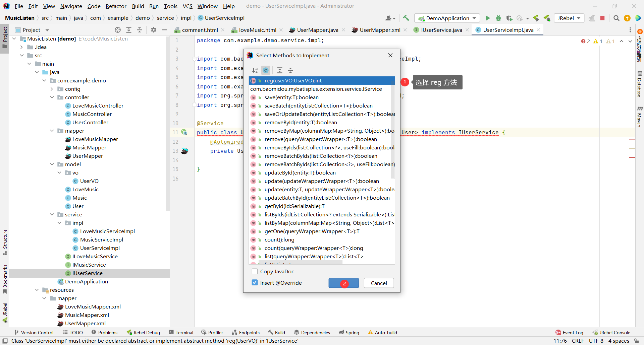The image size is (644, 345).
Task: Collapse the controller folder in project tree
Action: point(52,97)
